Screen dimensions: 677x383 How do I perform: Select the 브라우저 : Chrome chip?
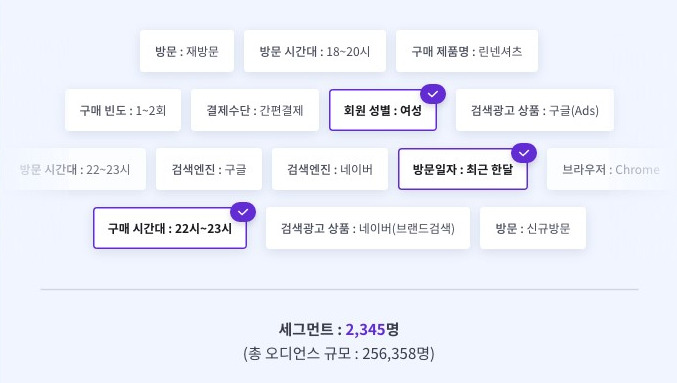pos(611,169)
